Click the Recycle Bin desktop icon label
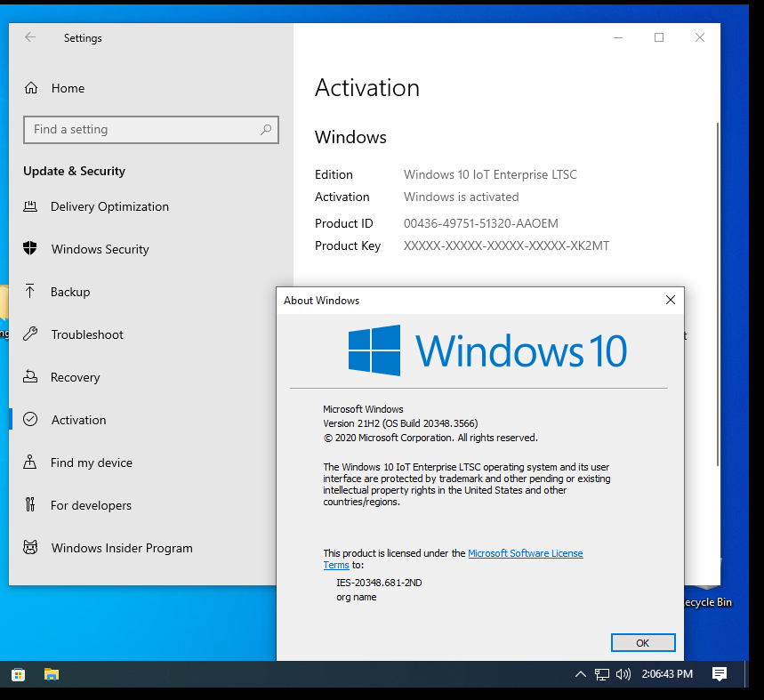Viewport: 764px width, 700px height. pos(708,602)
